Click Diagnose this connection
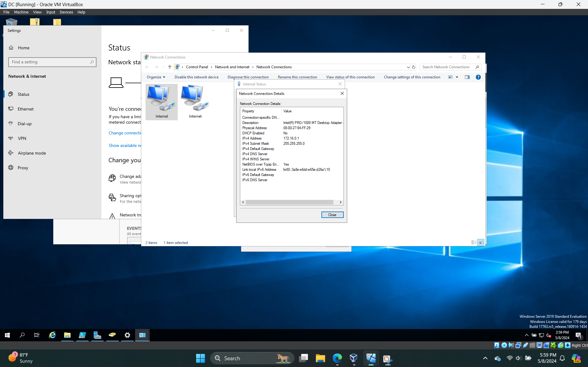Image resolution: width=588 pixels, height=367 pixels. 248,77
